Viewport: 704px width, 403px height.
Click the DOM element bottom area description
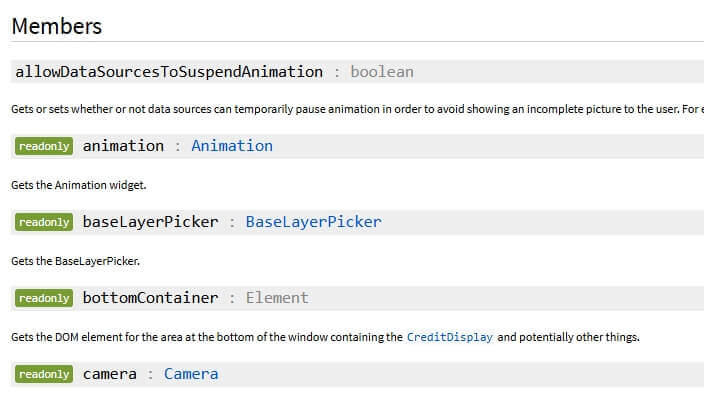(x=326, y=337)
